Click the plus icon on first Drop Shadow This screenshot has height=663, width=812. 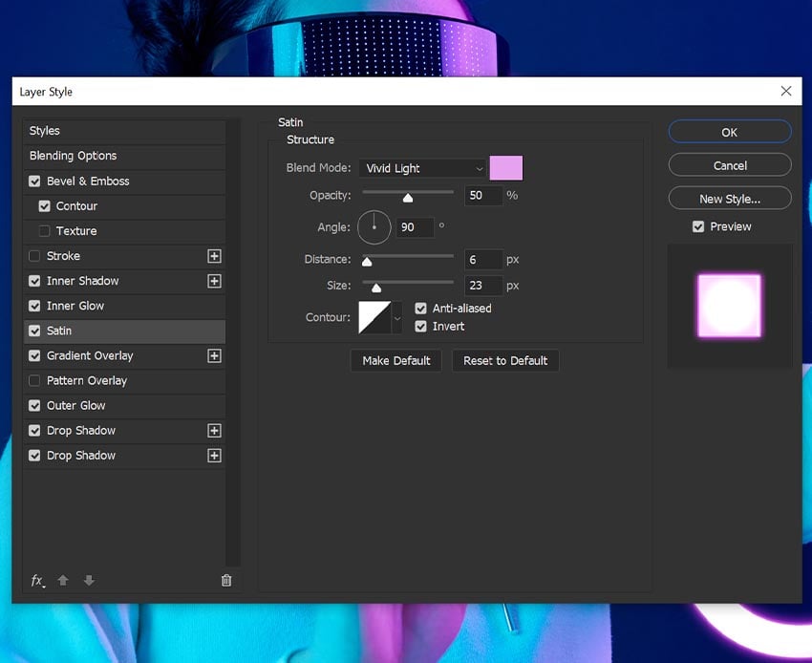(x=214, y=431)
